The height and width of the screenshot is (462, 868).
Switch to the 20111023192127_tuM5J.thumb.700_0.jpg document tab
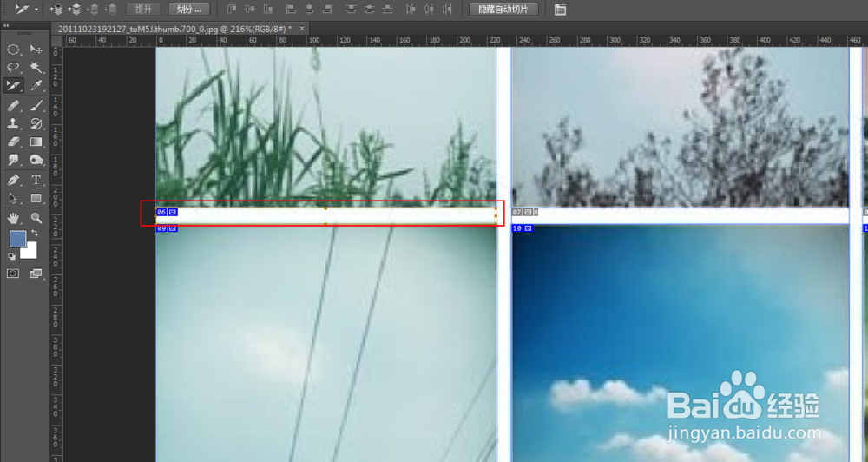click(175, 29)
